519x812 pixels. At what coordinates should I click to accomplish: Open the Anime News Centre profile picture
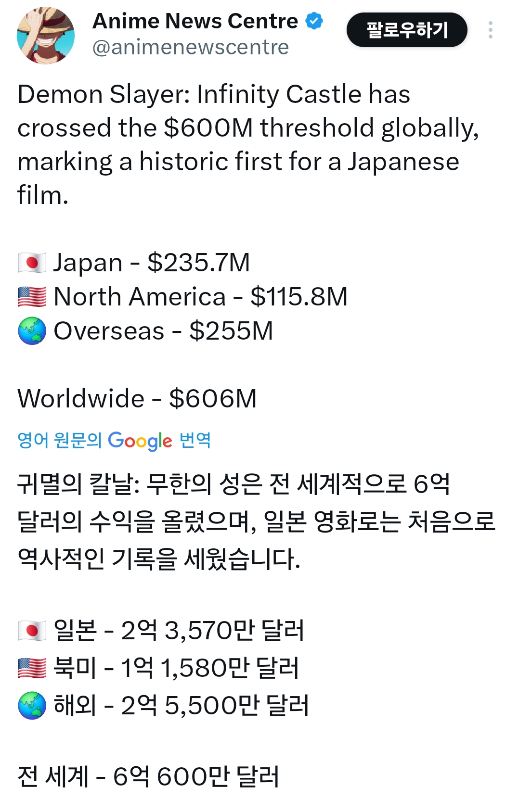(46, 35)
